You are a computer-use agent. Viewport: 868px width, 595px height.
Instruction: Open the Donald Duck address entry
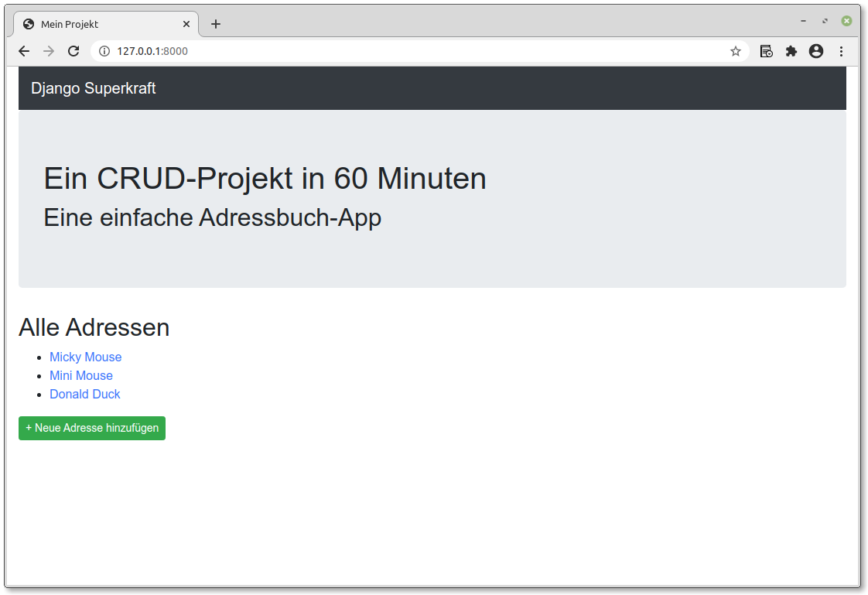84,394
